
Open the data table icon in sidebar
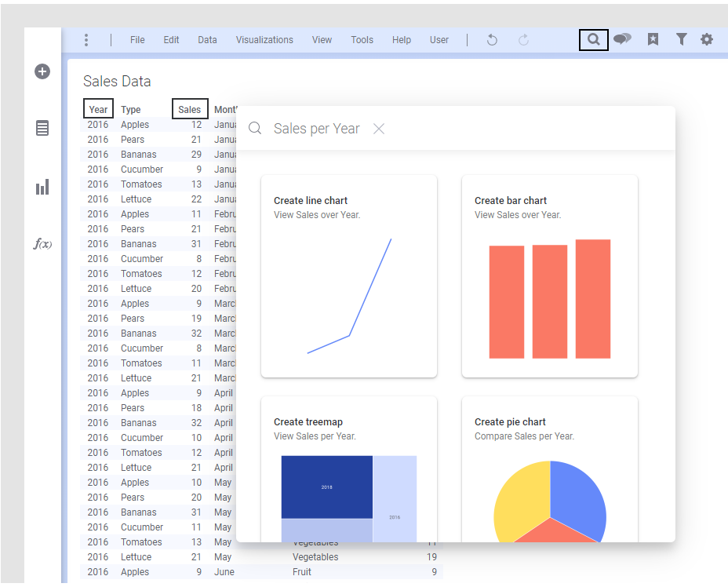[x=42, y=128]
